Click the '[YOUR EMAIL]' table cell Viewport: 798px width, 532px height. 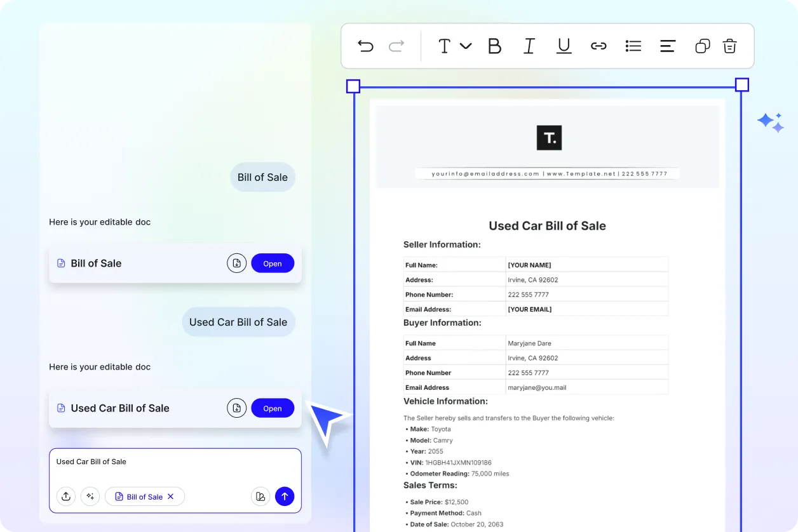586,309
